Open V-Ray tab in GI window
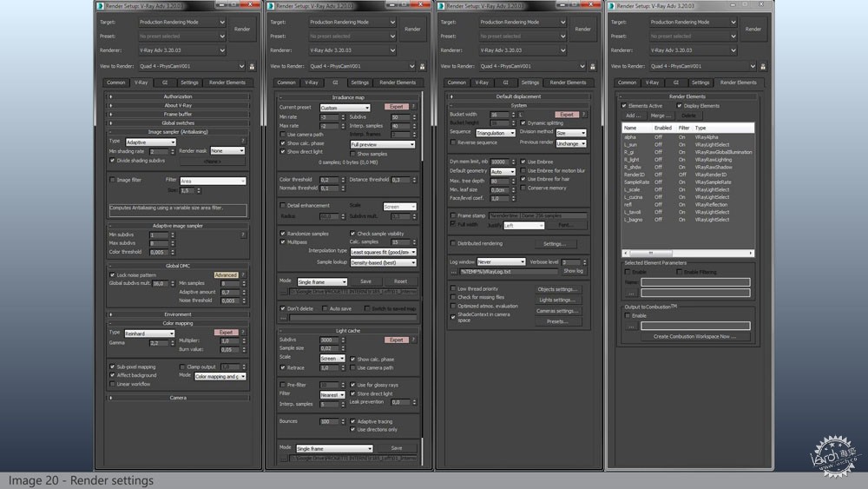Screen dimensions: 868x489 click(312, 83)
